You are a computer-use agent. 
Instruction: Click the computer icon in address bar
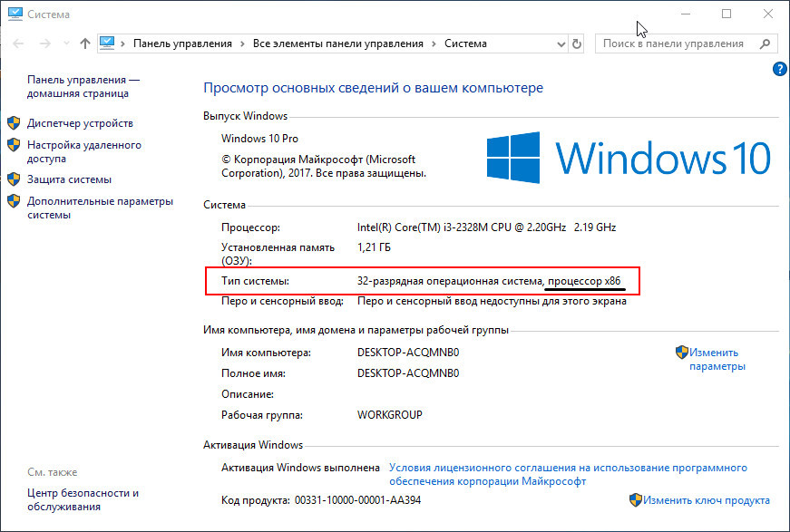(107, 44)
